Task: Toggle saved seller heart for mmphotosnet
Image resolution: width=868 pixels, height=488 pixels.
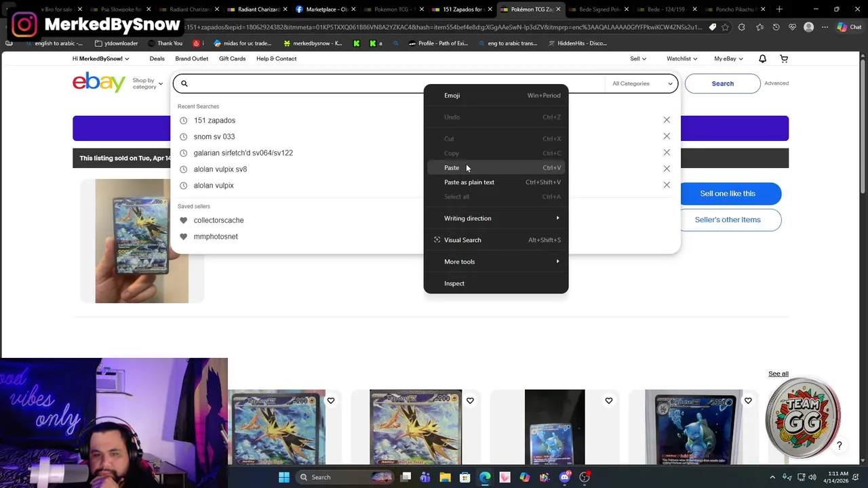Action: pos(183,237)
